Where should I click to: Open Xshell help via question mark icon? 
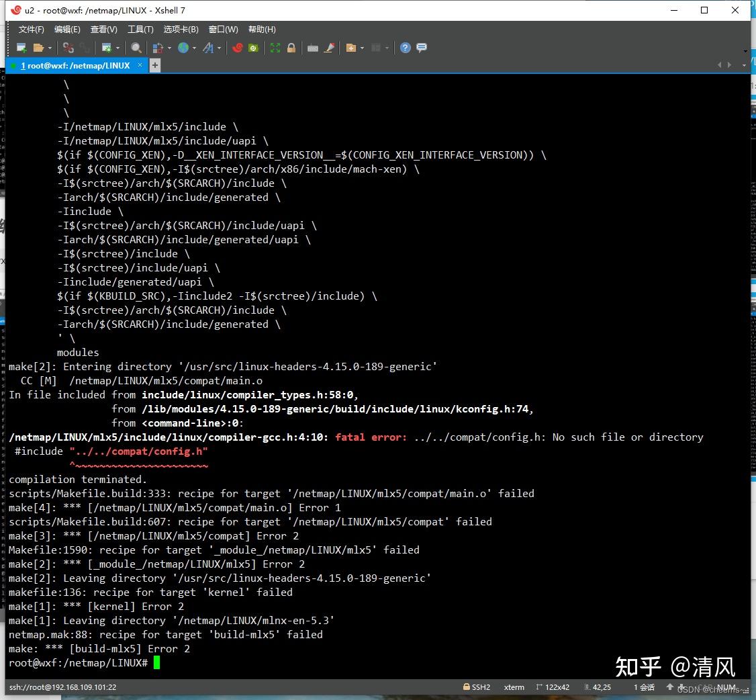point(404,48)
